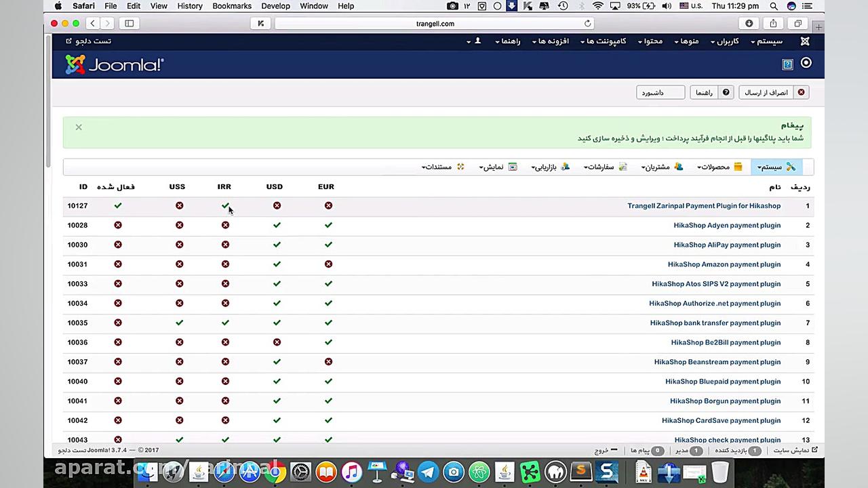Expand the محصولات HikaShop menu

point(719,167)
